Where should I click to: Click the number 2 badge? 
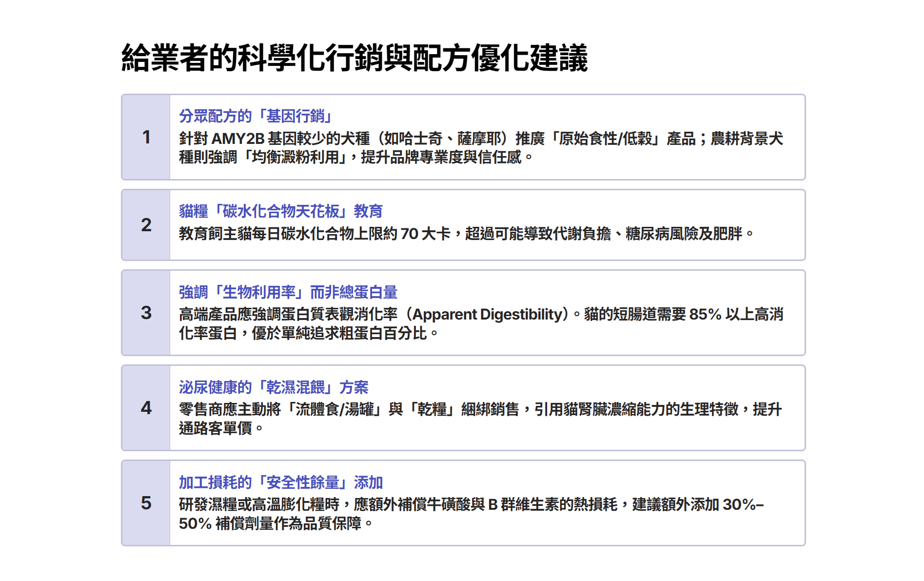(x=146, y=225)
